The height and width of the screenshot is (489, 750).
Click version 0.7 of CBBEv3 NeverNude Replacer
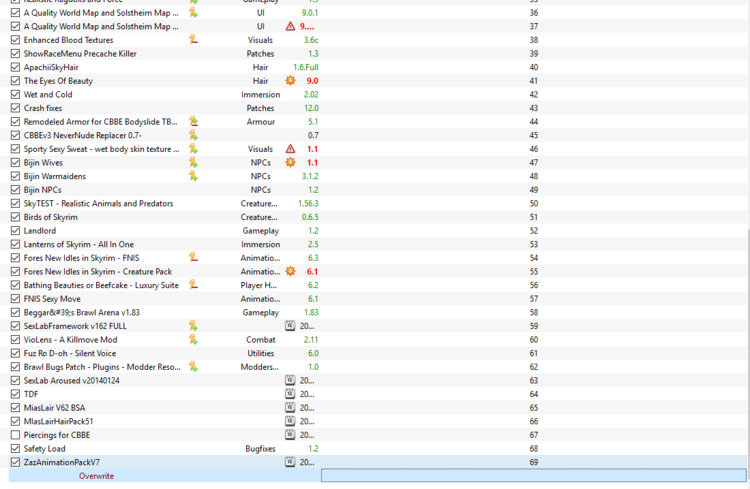click(313, 135)
